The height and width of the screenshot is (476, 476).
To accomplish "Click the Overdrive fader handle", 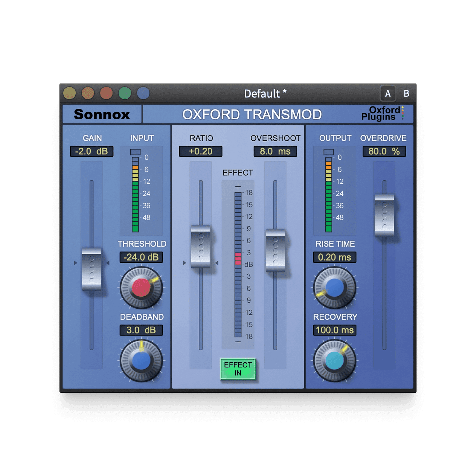I will click(x=384, y=215).
